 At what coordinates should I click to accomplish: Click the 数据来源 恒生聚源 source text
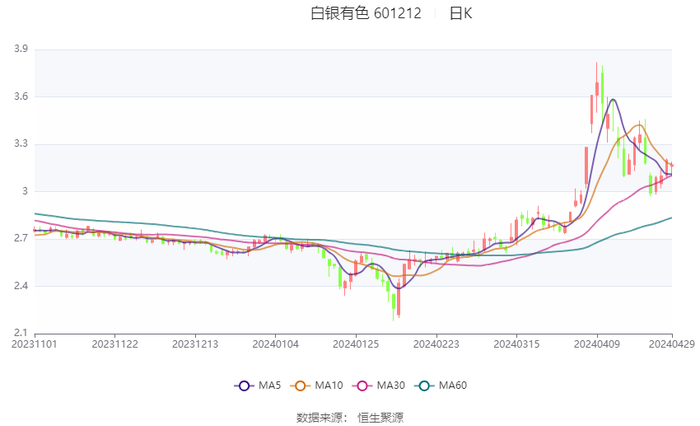pos(350,418)
